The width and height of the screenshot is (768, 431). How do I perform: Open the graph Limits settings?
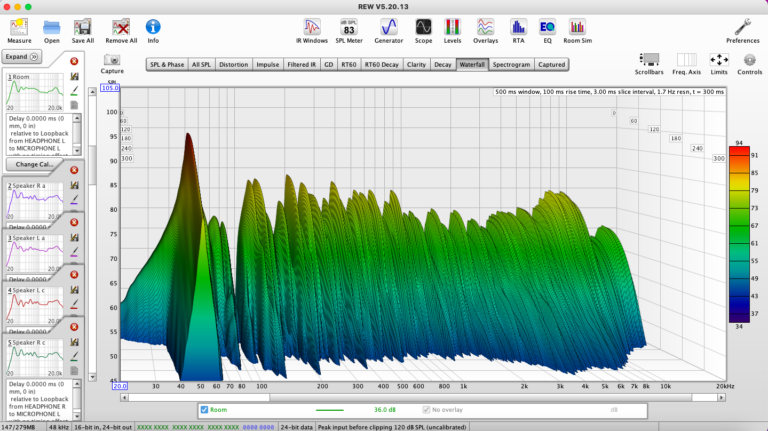(x=718, y=60)
